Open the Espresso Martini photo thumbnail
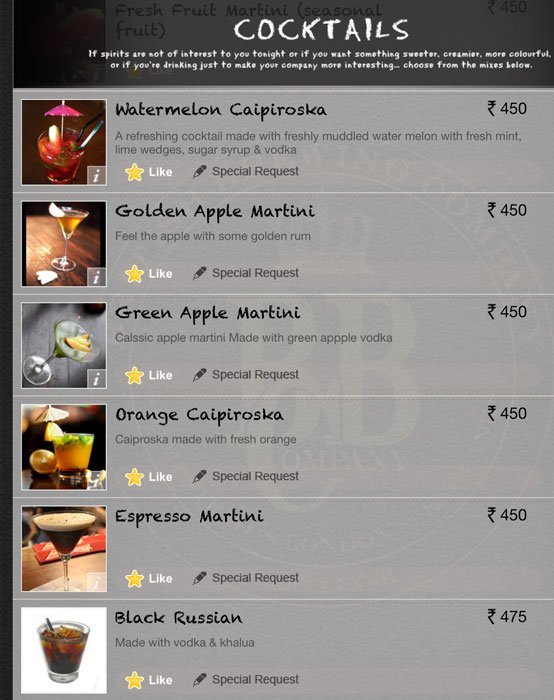 point(64,549)
